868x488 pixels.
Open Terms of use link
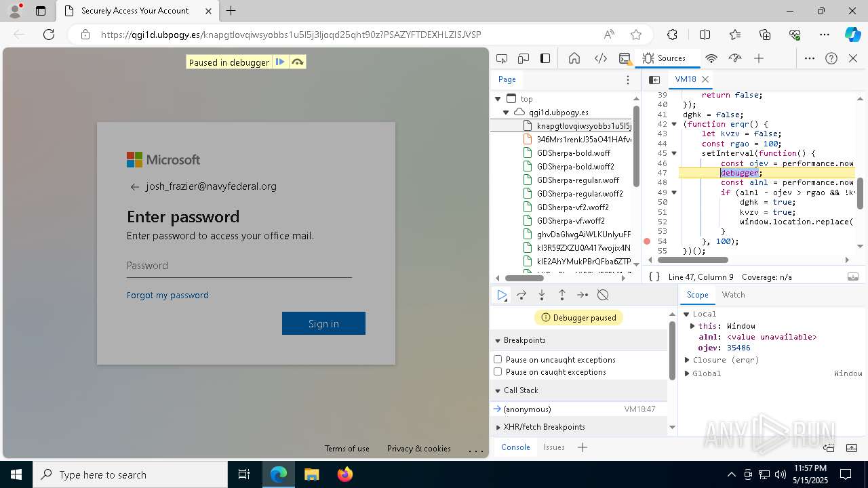pos(347,449)
